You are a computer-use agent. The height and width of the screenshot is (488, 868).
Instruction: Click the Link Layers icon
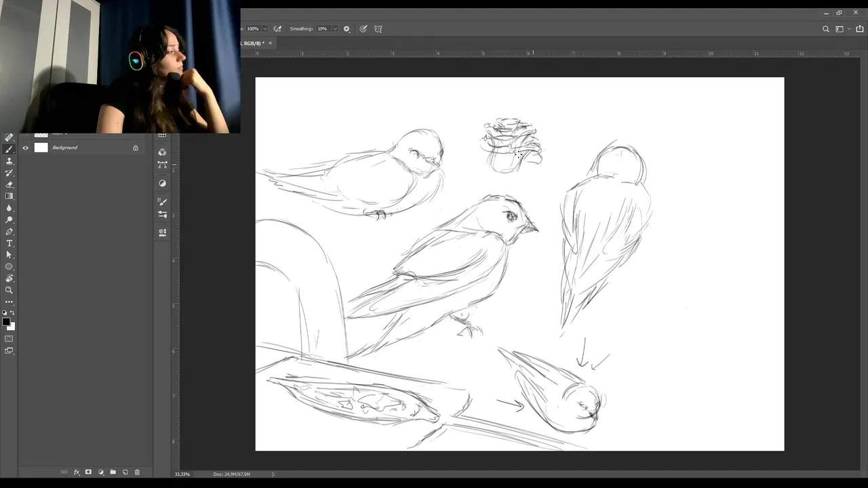click(x=64, y=472)
